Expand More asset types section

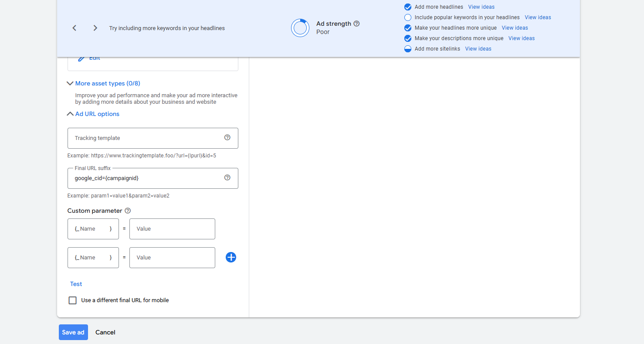104,83
